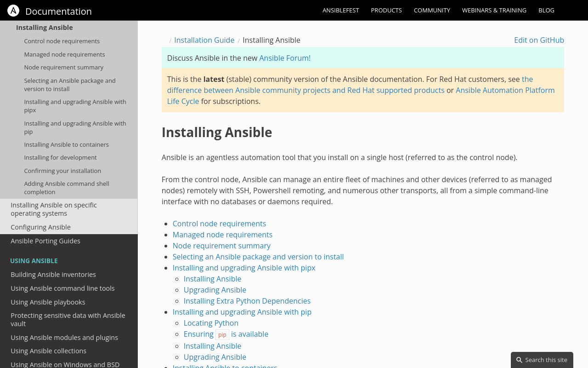
Task: Click Installing Extra Python Dependencies link
Action: (x=247, y=301)
